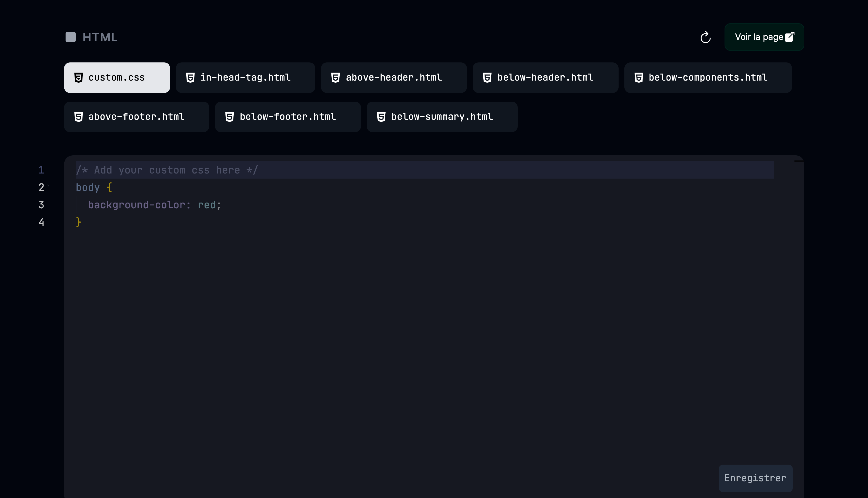This screenshot has width=868, height=498.
Task: Click the HTML5 icon on below-components.html
Action: 639,78
